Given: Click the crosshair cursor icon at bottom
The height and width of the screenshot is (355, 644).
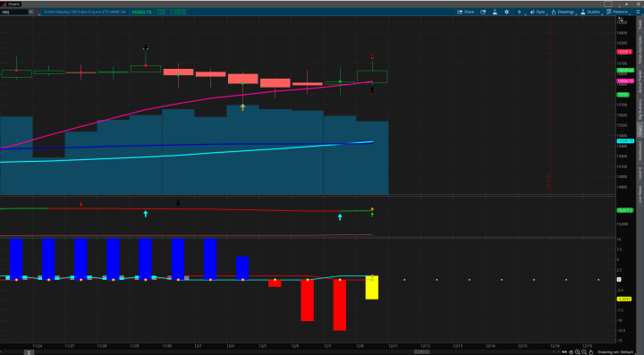Looking at the screenshot, I should pyautogui.click(x=571, y=352).
